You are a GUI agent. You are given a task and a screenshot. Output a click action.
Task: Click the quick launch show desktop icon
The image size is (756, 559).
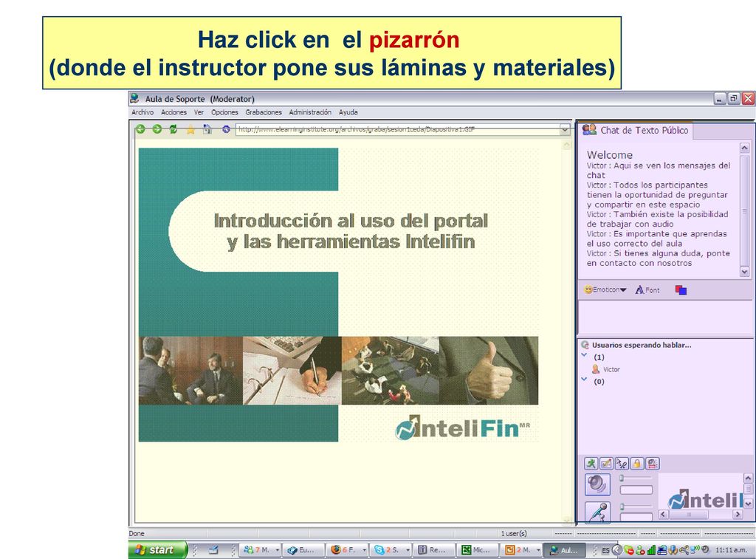coord(213,550)
